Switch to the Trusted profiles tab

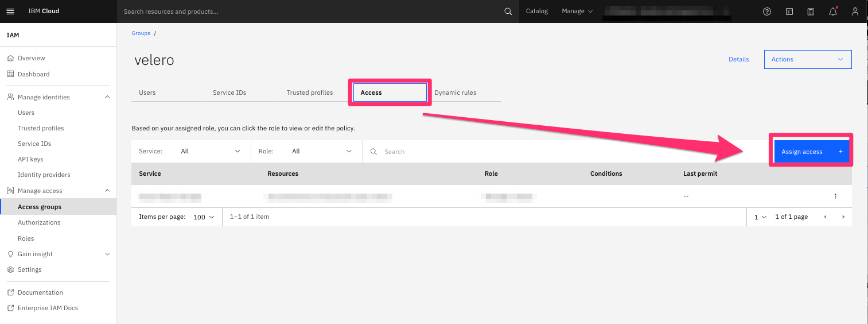(316, 92)
